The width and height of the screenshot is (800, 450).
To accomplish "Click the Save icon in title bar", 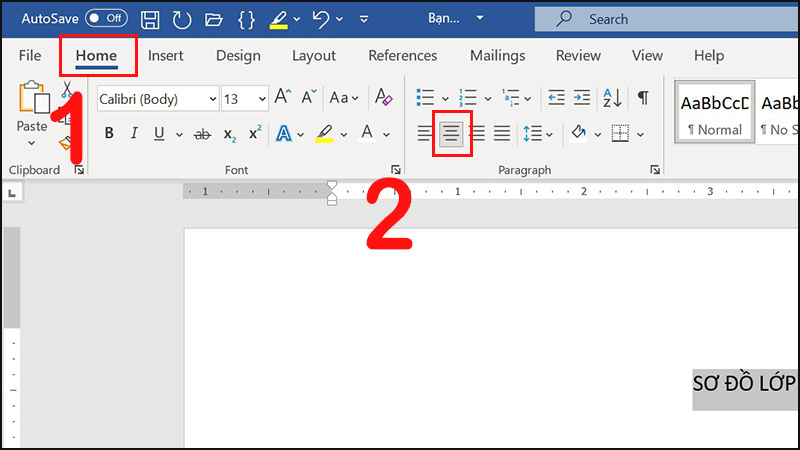I will 150,19.
